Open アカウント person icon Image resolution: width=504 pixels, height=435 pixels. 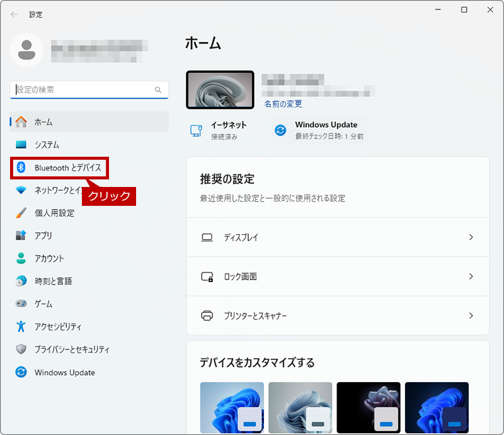(x=21, y=258)
